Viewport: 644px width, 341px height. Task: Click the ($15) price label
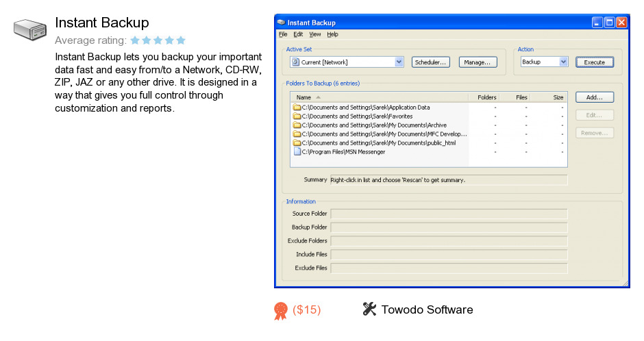pos(307,310)
